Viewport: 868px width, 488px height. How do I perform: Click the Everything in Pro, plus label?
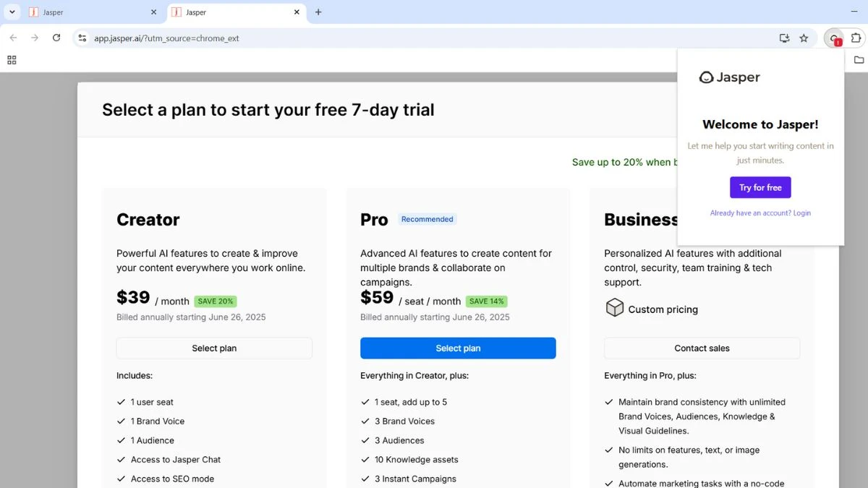[x=650, y=376]
